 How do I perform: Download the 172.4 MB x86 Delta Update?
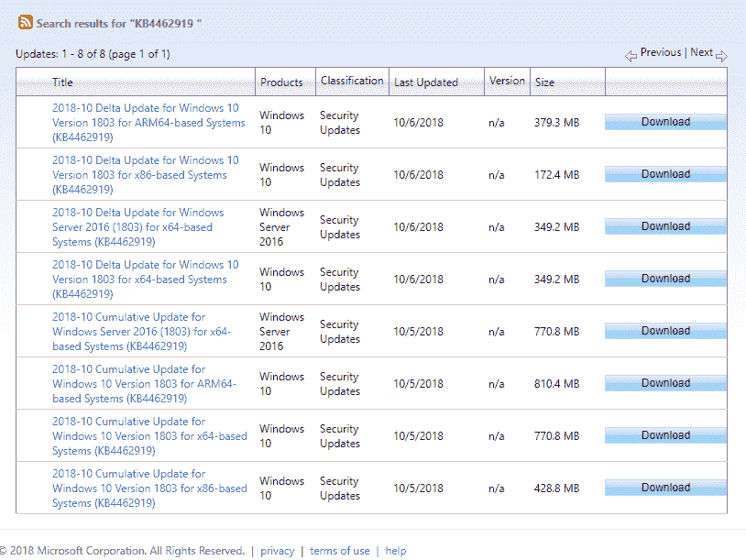[665, 174]
